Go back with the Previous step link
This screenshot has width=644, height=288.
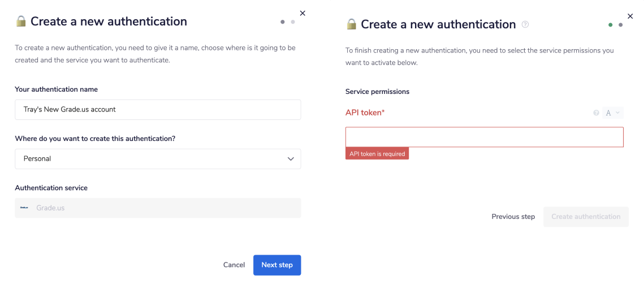coord(513,217)
